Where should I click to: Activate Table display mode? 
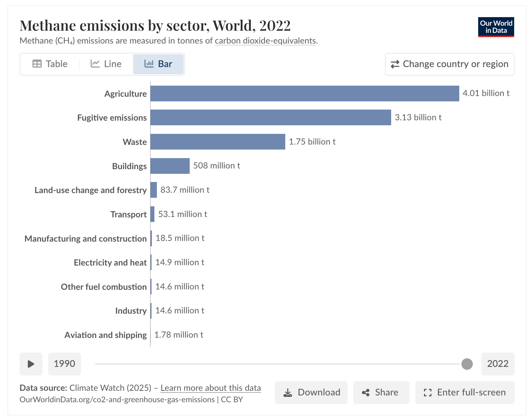[50, 64]
